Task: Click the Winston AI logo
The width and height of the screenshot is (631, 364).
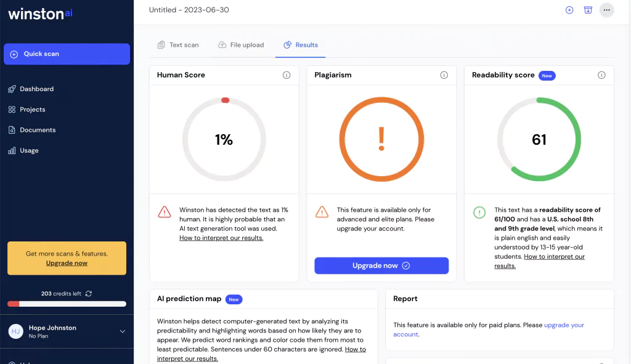Action: pos(40,14)
